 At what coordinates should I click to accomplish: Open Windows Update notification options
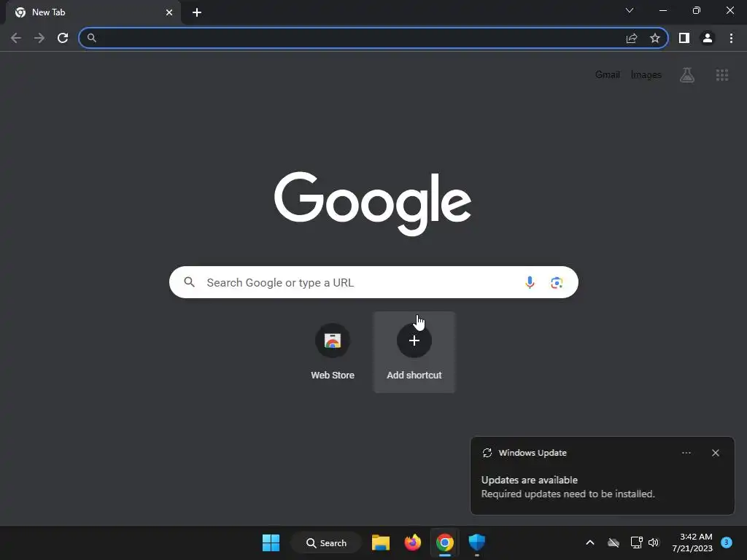pyautogui.click(x=686, y=453)
